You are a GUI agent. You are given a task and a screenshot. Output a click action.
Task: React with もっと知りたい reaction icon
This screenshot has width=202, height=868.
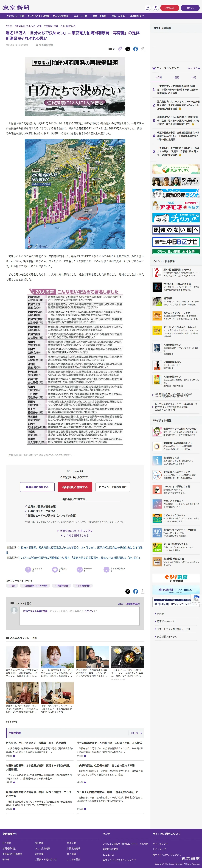pyautogui.click(x=106, y=569)
